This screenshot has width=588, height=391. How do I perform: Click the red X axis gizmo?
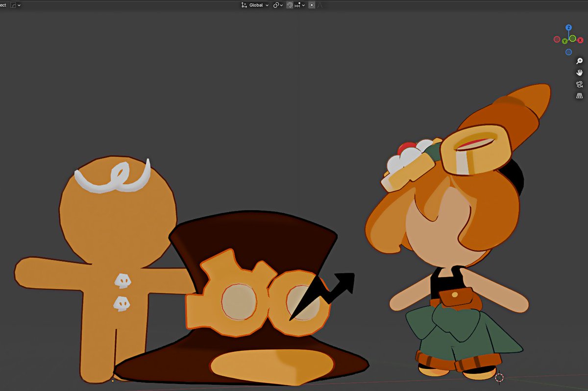[580, 40]
